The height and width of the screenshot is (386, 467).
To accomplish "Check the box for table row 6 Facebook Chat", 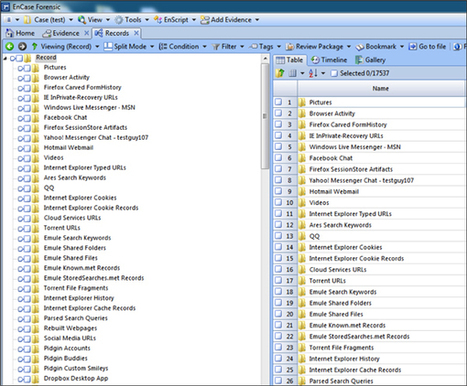I will point(278,158).
